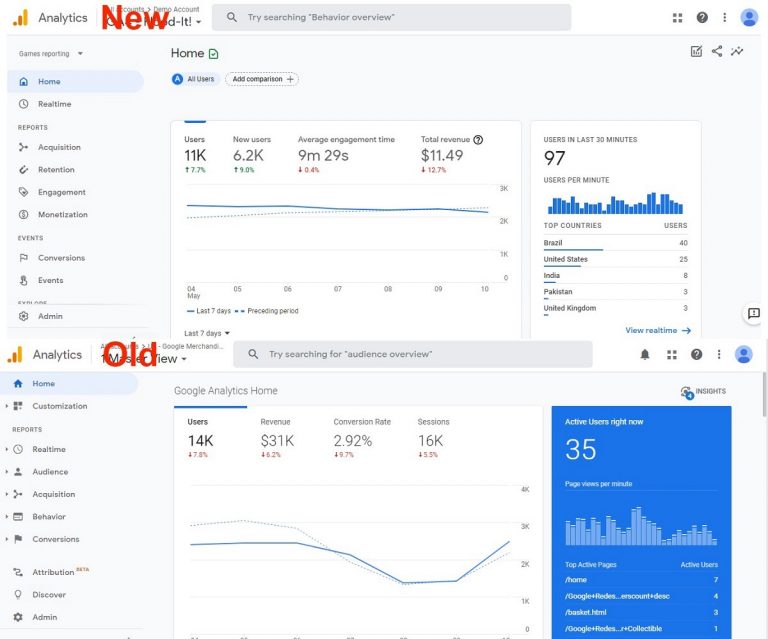Image resolution: width=768 pixels, height=639 pixels.
Task: Open more options menu in old Analytics header
Action: click(719, 354)
